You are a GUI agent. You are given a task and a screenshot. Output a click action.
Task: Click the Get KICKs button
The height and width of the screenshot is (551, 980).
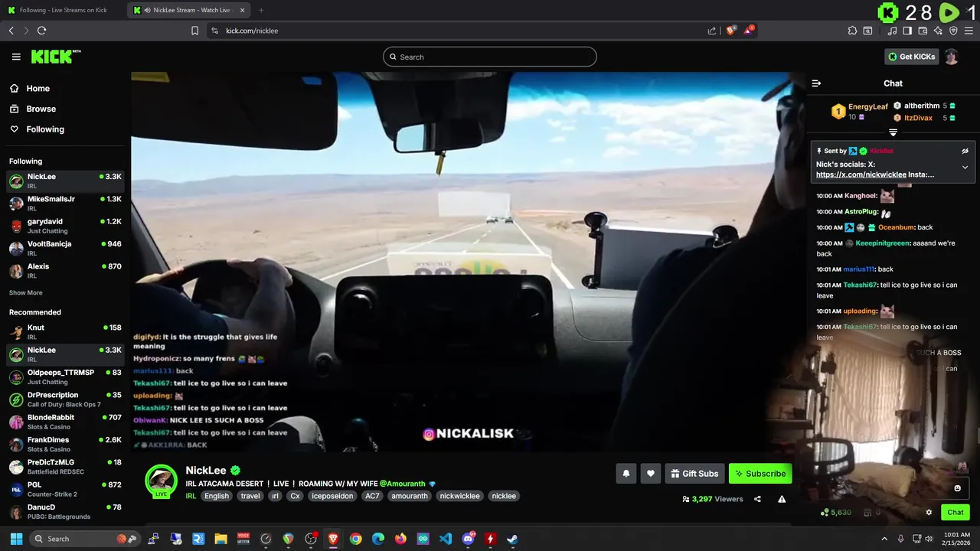[x=911, y=57]
